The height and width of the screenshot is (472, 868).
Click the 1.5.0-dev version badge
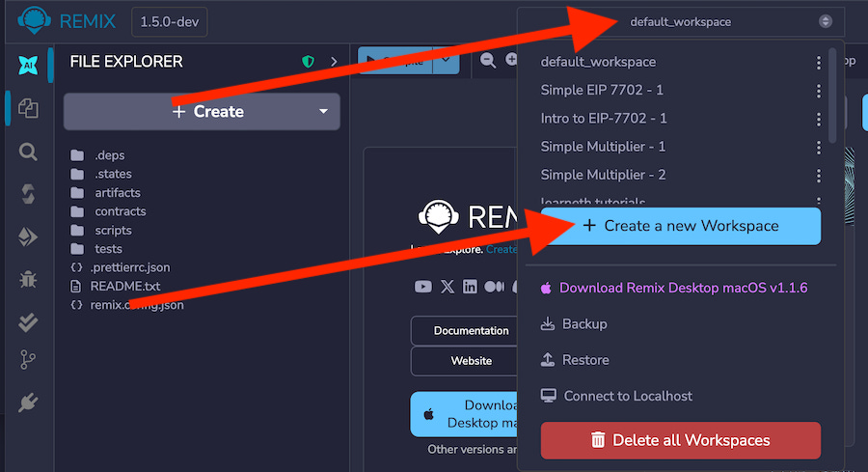click(170, 21)
